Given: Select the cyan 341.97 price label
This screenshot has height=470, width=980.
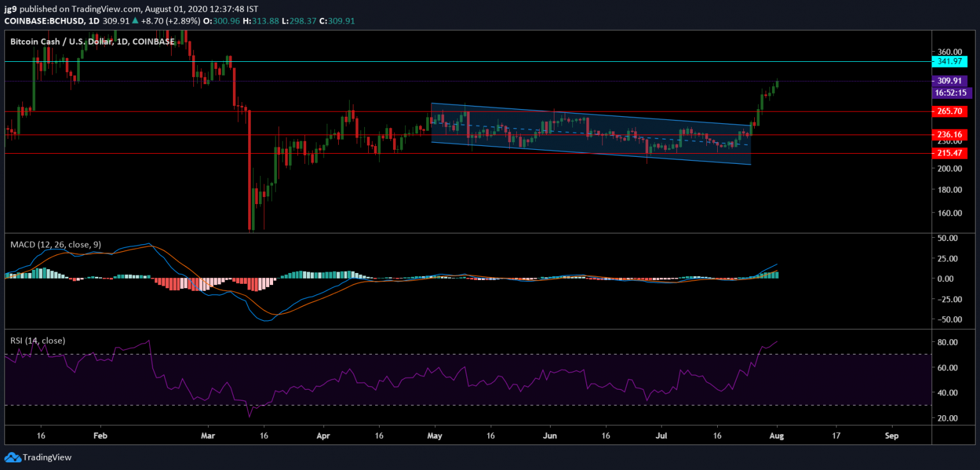Looking at the screenshot, I should click(x=949, y=61).
